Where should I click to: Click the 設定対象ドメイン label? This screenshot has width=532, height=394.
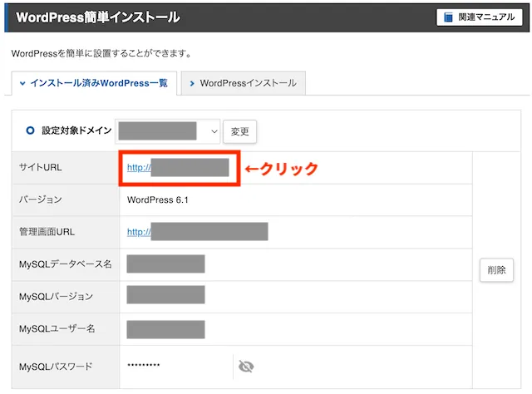(x=76, y=131)
